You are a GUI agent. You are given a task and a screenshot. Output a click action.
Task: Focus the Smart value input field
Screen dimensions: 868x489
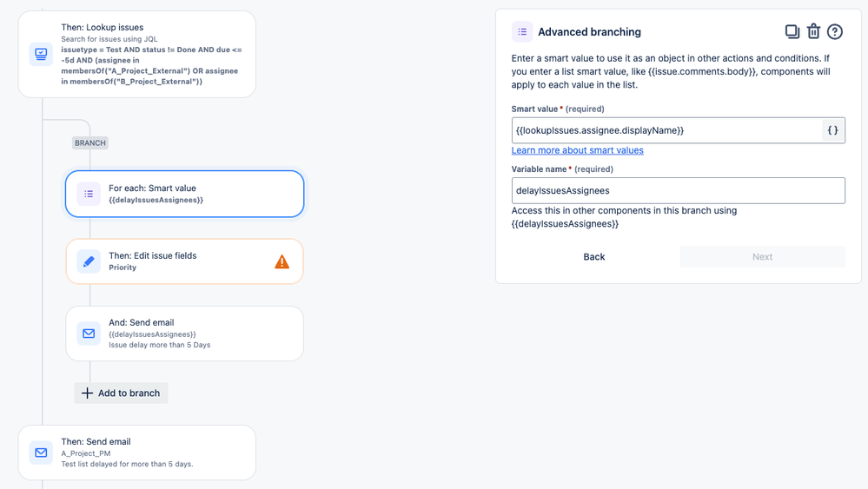(x=666, y=130)
